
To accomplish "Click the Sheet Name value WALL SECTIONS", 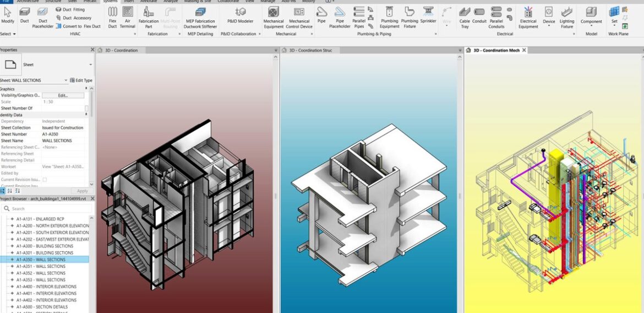I will [x=57, y=141].
